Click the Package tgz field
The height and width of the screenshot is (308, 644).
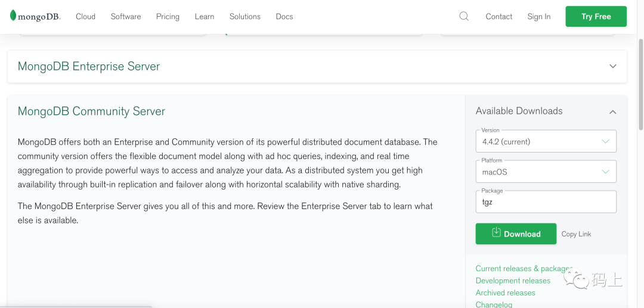pyautogui.click(x=546, y=202)
